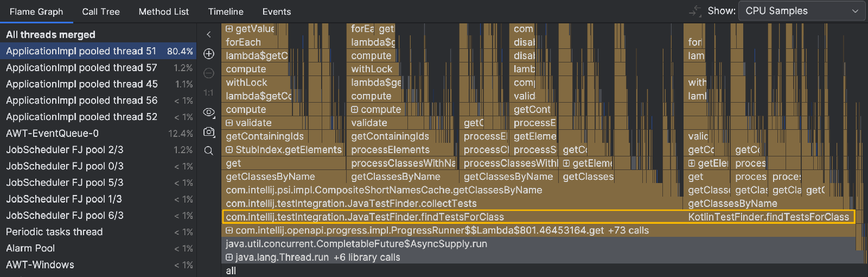Click the processClassesWithNa frame
This screenshot has width=868, height=277.
[403, 163]
